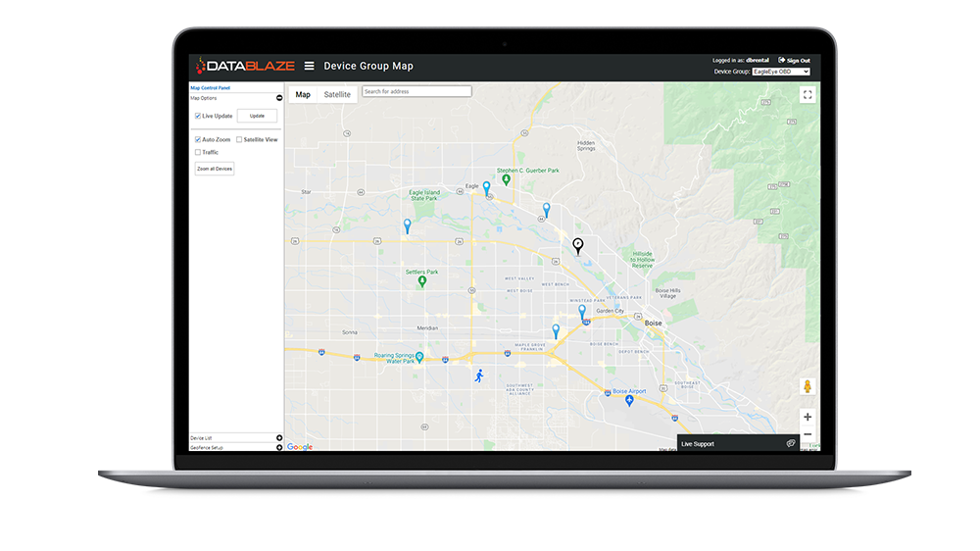Expand the Device List section

pyautogui.click(x=279, y=437)
